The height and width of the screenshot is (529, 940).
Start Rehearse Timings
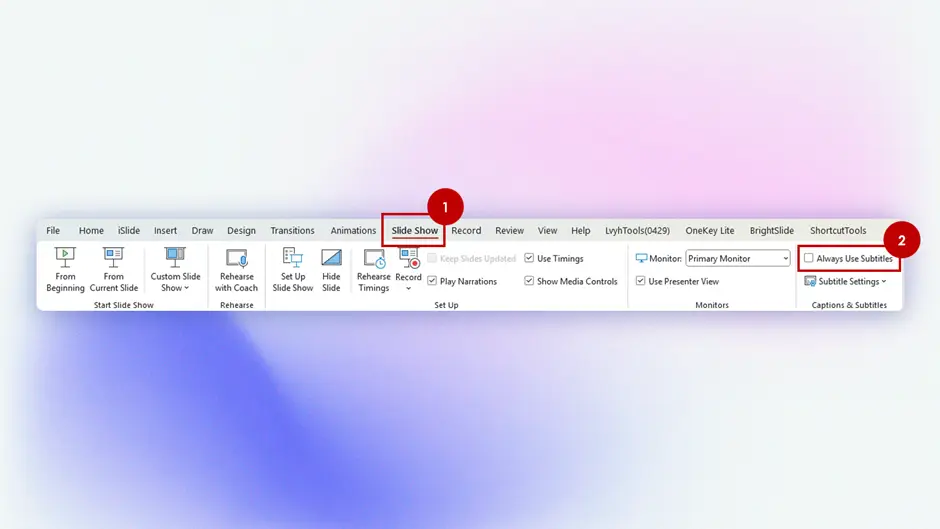click(373, 270)
